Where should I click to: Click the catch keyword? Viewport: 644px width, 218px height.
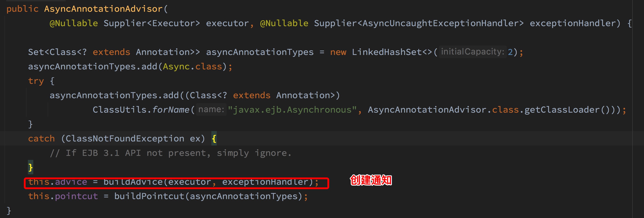pos(41,139)
